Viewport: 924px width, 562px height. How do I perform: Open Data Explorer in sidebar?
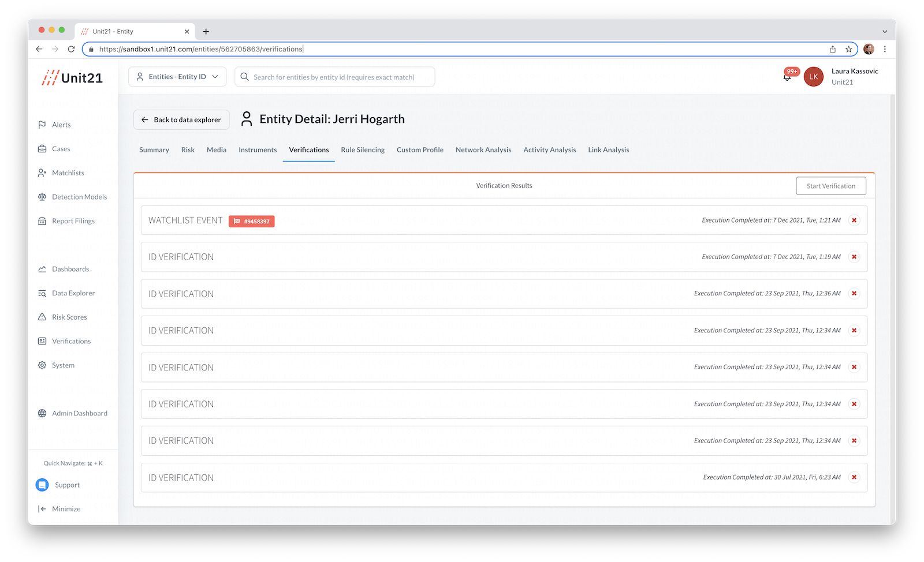click(x=73, y=293)
